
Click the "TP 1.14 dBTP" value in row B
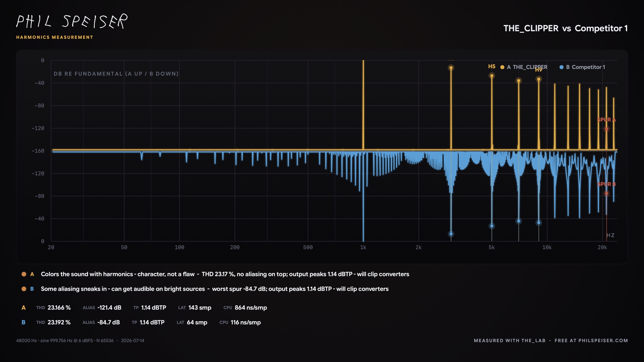point(148,322)
